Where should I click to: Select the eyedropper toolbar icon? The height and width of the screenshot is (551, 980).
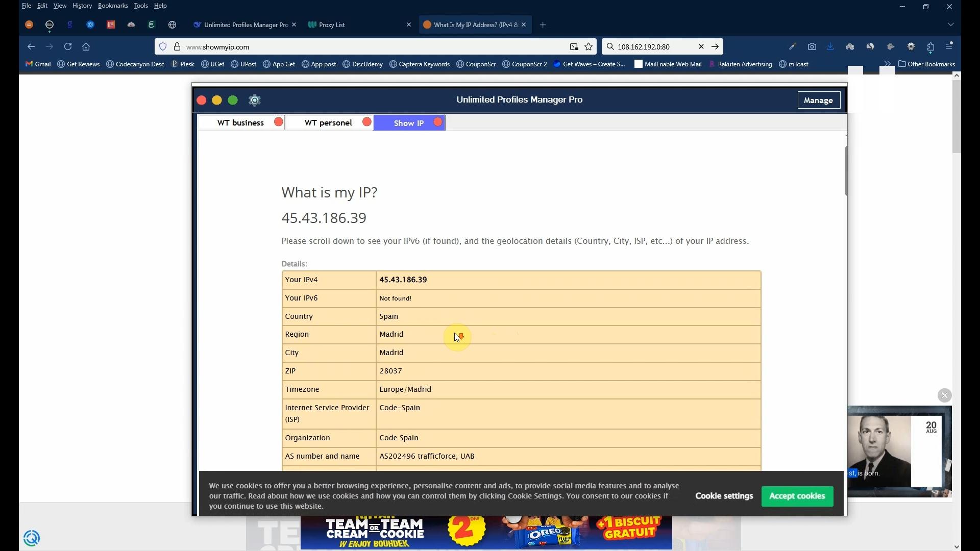(793, 46)
